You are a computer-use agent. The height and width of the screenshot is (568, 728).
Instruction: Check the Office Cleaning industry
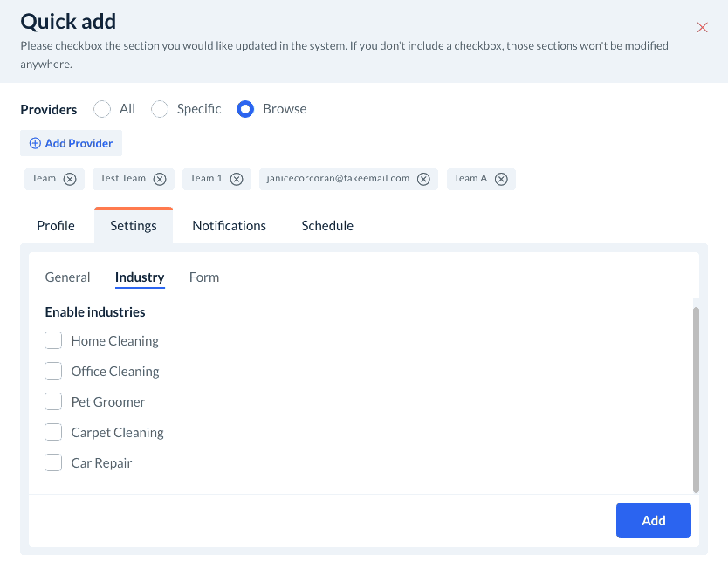pos(53,371)
